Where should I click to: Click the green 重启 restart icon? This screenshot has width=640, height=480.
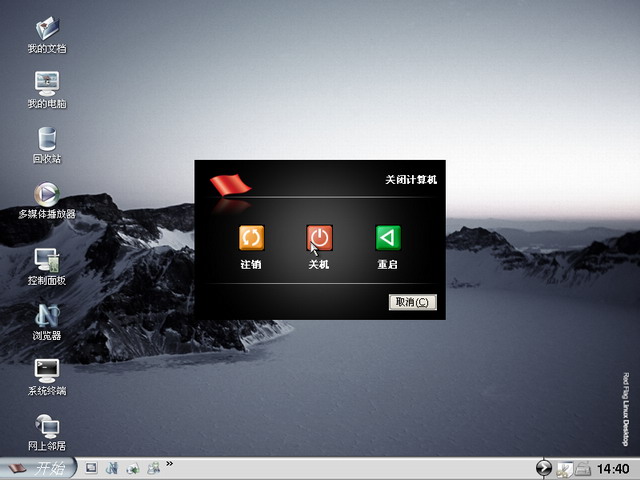coord(388,238)
